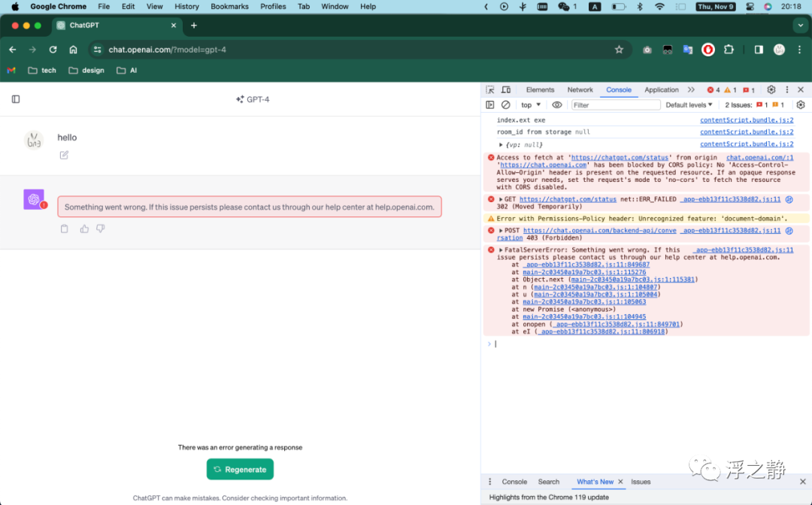Copy the response with the clipboard icon

tap(64, 228)
